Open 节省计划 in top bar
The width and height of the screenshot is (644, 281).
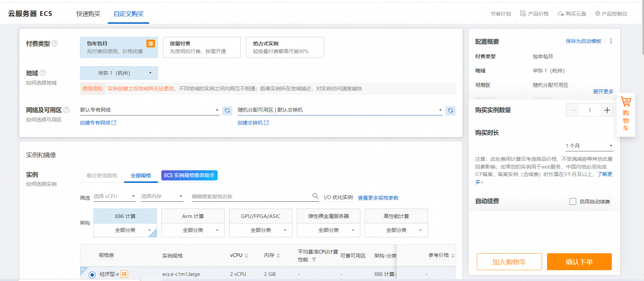501,14
